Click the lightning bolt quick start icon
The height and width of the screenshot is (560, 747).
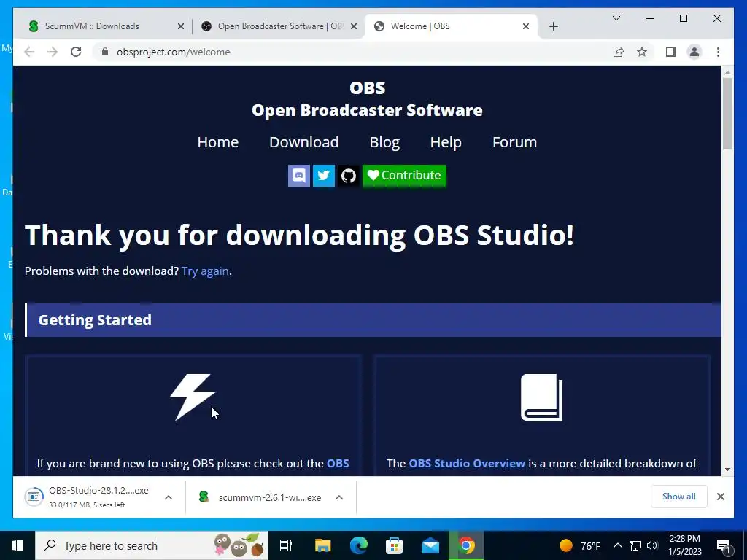pyautogui.click(x=193, y=397)
